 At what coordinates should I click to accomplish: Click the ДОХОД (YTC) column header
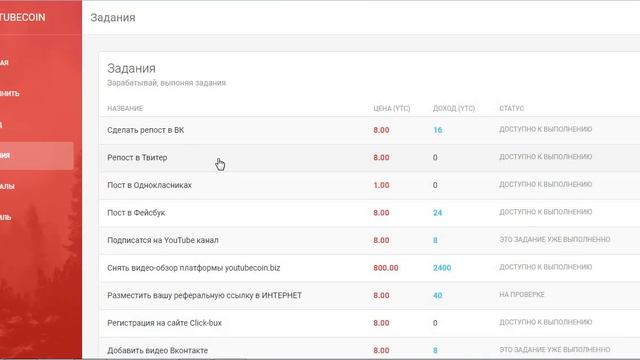[x=454, y=109]
